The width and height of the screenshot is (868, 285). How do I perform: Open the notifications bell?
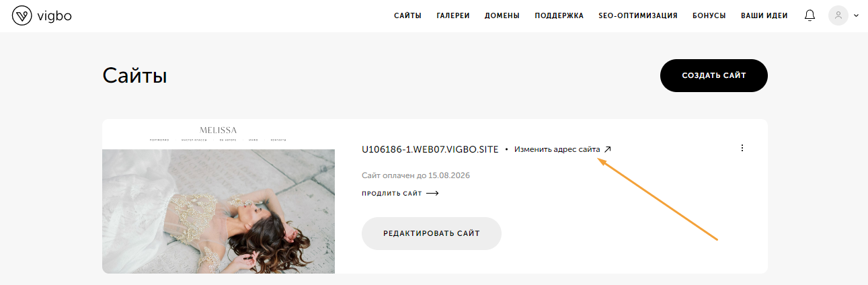point(810,15)
